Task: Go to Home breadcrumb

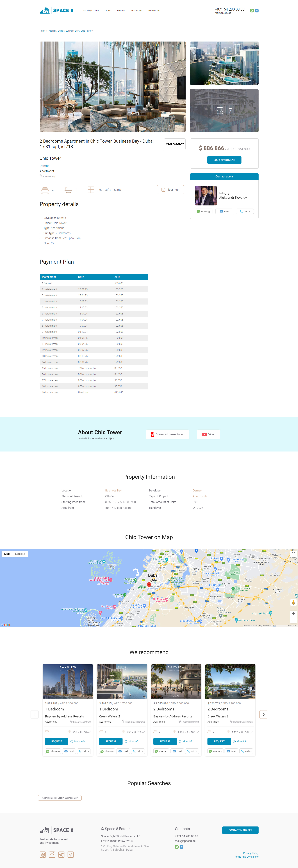Action: 42,31
